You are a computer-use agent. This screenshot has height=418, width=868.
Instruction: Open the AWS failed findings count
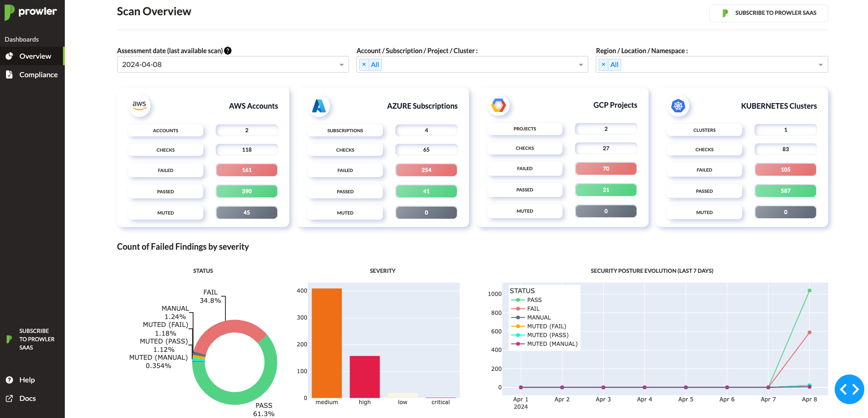(x=246, y=170)
